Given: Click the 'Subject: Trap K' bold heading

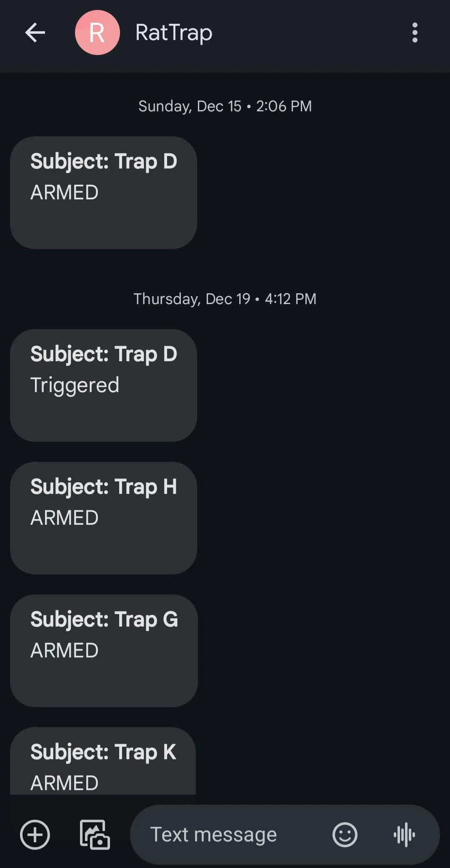Looking at the screenshot, I should click(x=103, y=752).
